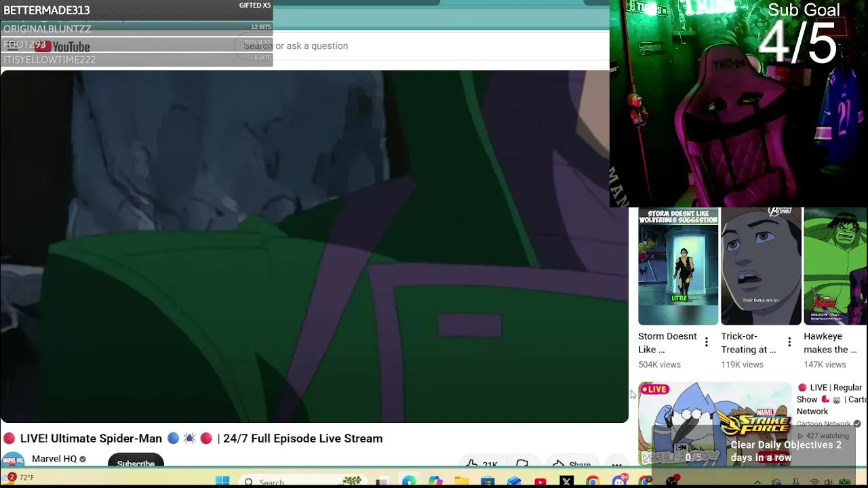Open the 'Hawkeye makes the' short thumbnail
The width and height of the screenshot is (868, 488).
click(835, 266)
